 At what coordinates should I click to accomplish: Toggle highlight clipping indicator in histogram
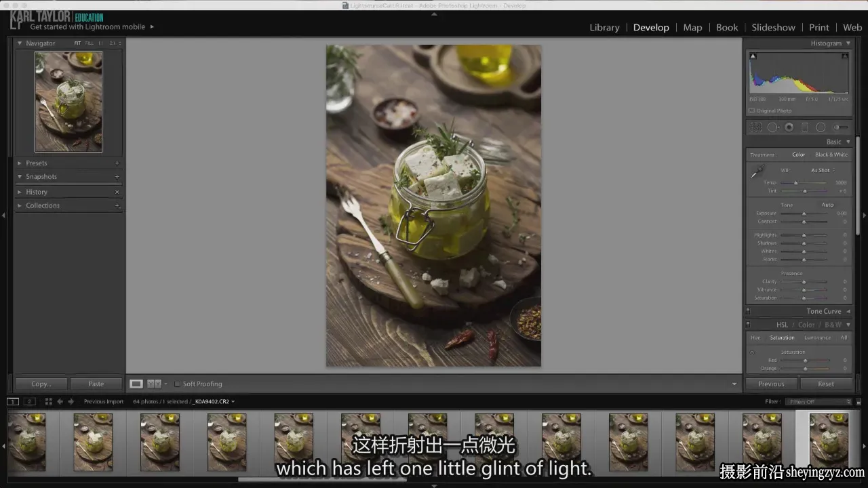pos(845,56)
